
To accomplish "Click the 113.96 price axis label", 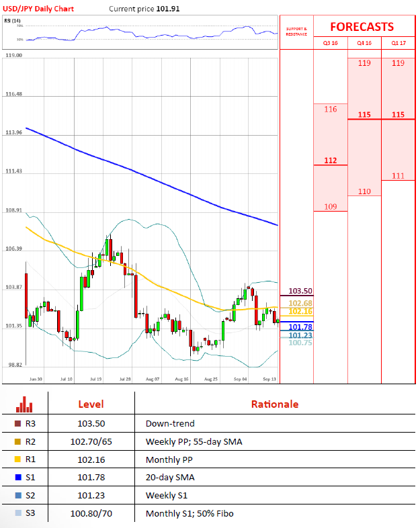I will tap(14, 133).
